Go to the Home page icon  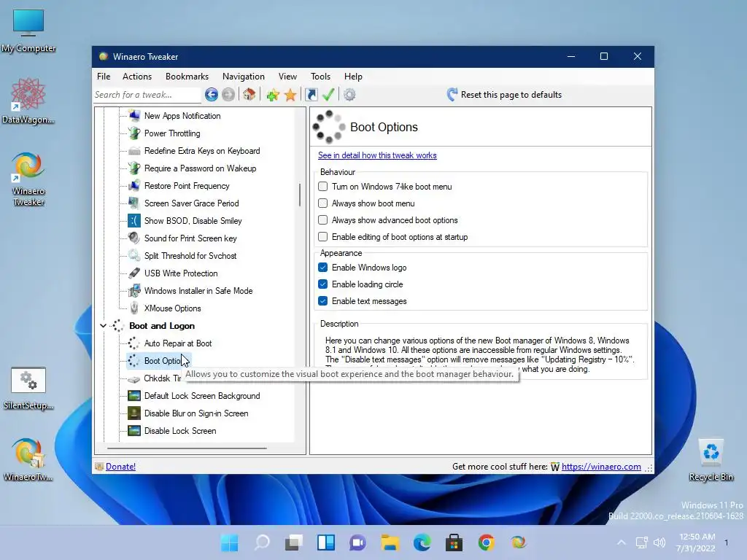click(249, 95)
